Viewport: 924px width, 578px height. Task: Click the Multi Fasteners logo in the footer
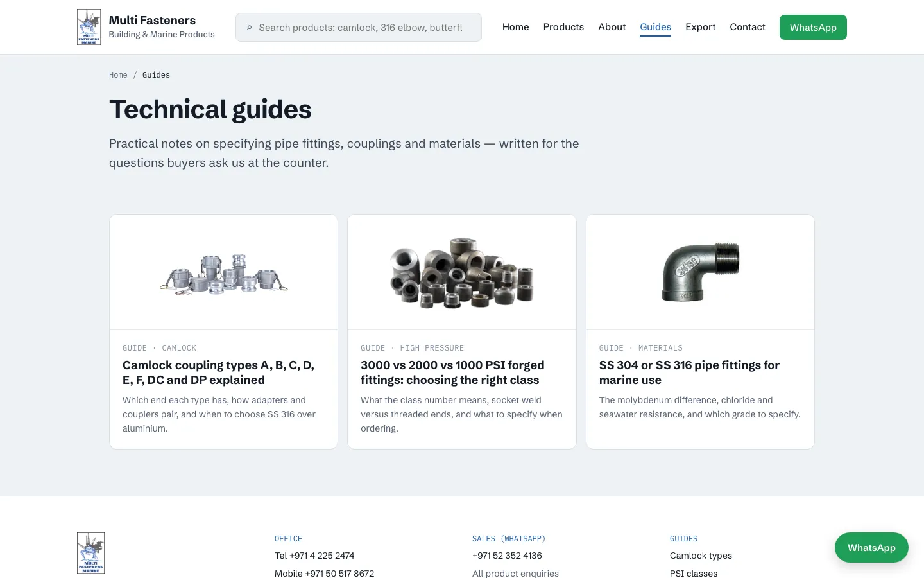point(90,553)
